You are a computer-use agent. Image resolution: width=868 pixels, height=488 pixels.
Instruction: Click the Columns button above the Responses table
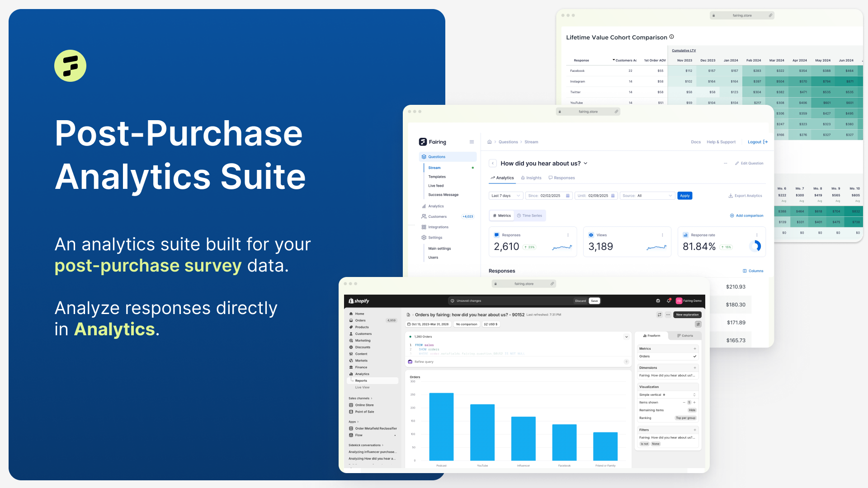[753, 271]
